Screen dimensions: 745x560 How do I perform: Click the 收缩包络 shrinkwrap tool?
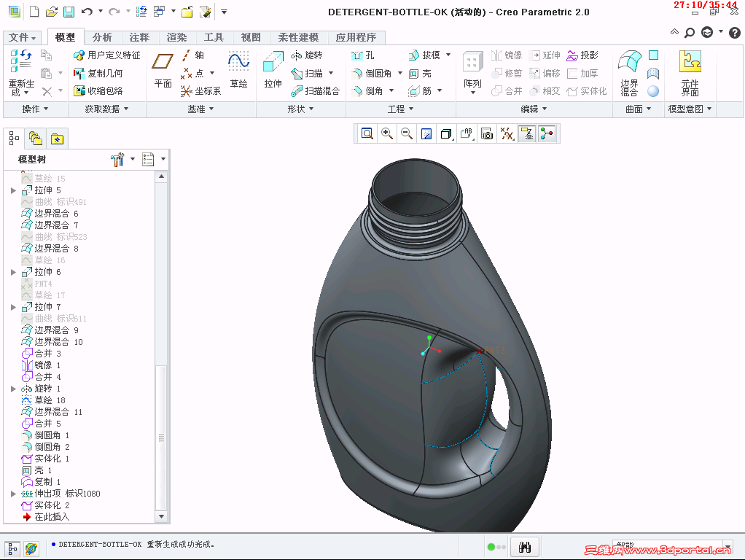tap(98, 91)
